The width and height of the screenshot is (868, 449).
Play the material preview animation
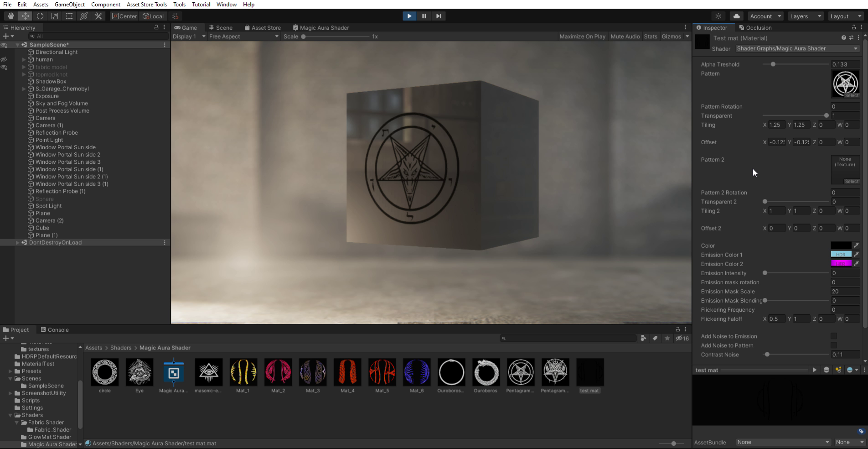coord(815,370)
